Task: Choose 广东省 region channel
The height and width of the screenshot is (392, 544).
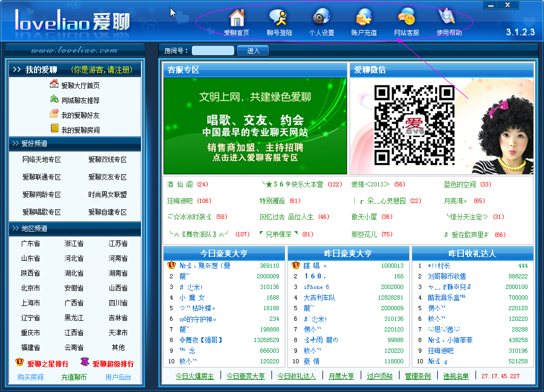Action: coord(30,243)
